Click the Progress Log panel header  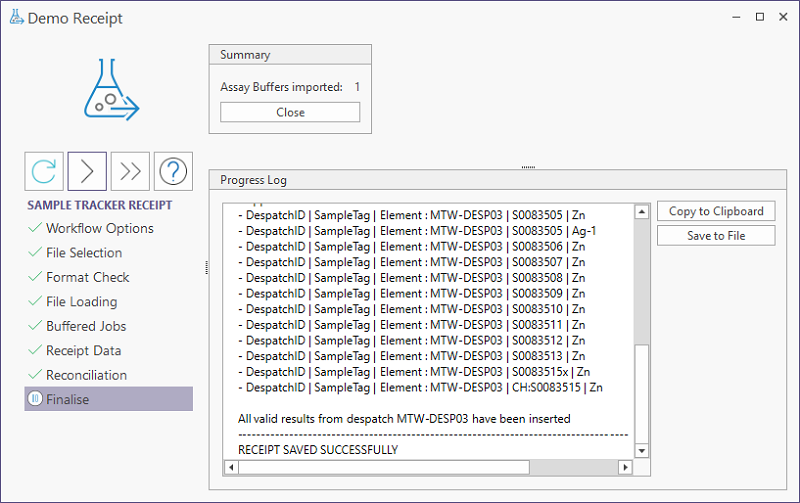click(497, 180)
